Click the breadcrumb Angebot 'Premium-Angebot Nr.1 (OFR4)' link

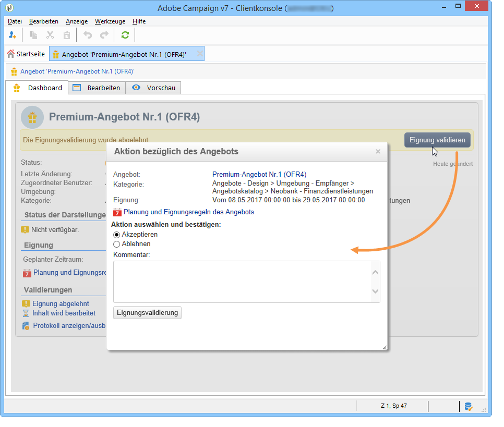coord(77,71)
